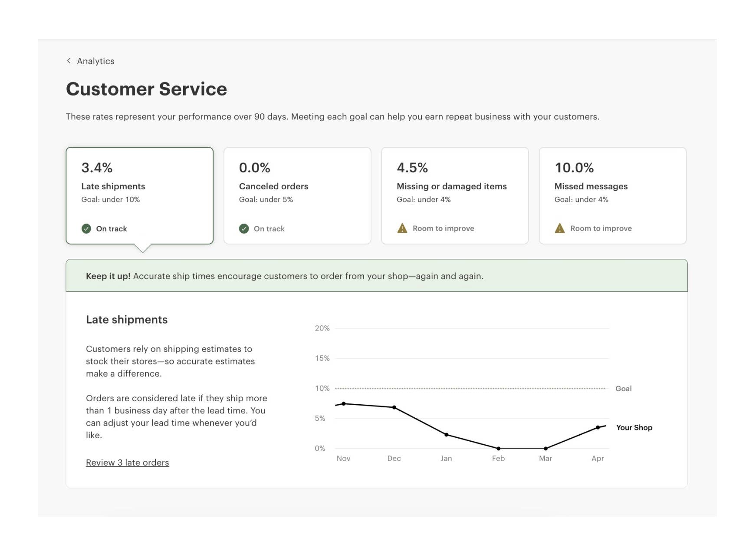Click the Nov data point on chart

point(344,404)
